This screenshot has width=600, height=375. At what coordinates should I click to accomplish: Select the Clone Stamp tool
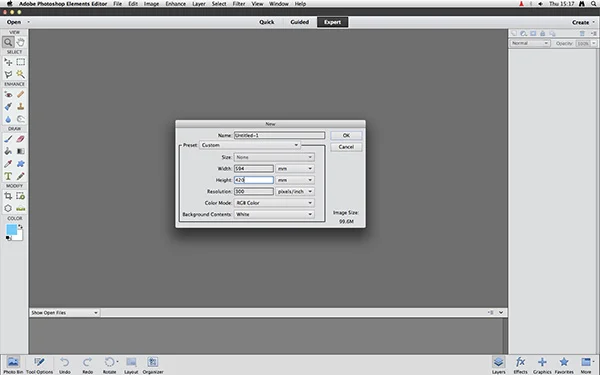(21, 106)
